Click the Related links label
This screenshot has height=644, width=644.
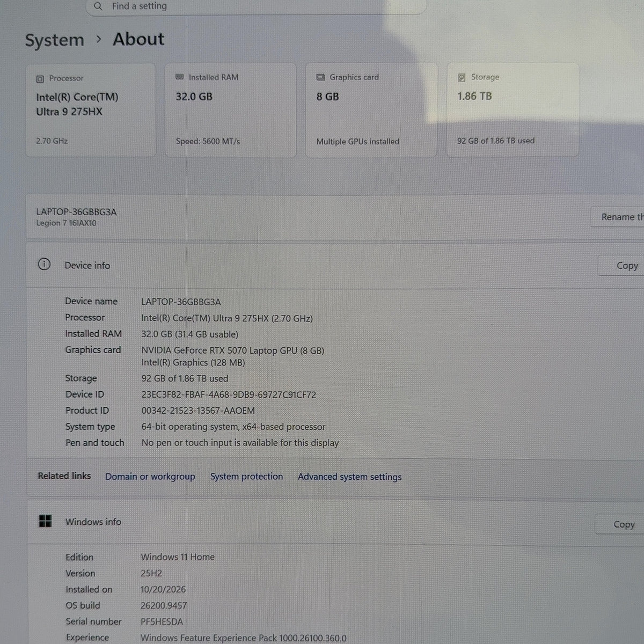(x=64, y=476)
